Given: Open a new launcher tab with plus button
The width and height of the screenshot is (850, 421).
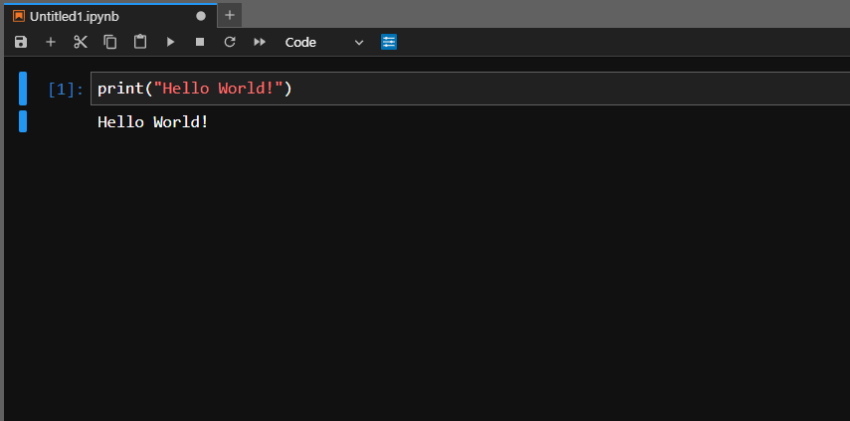Looking at the screenshot, I should coord(230,15).
